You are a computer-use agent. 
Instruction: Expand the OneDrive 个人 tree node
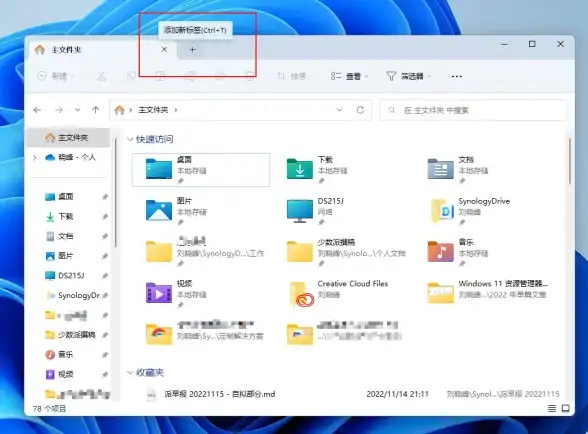coord(35,158)
